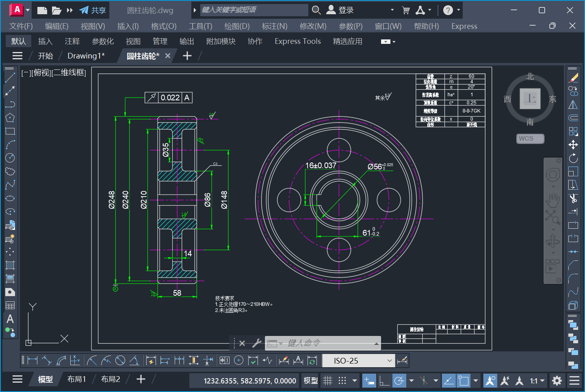Image resolution: width=585 pixels, height=392 pixels.
Task: Select the Polygon draw tool
Action: pos(10,118)
